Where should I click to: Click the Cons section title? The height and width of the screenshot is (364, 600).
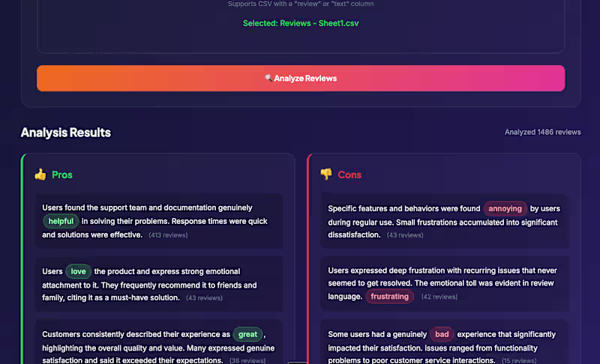[349, 175]
